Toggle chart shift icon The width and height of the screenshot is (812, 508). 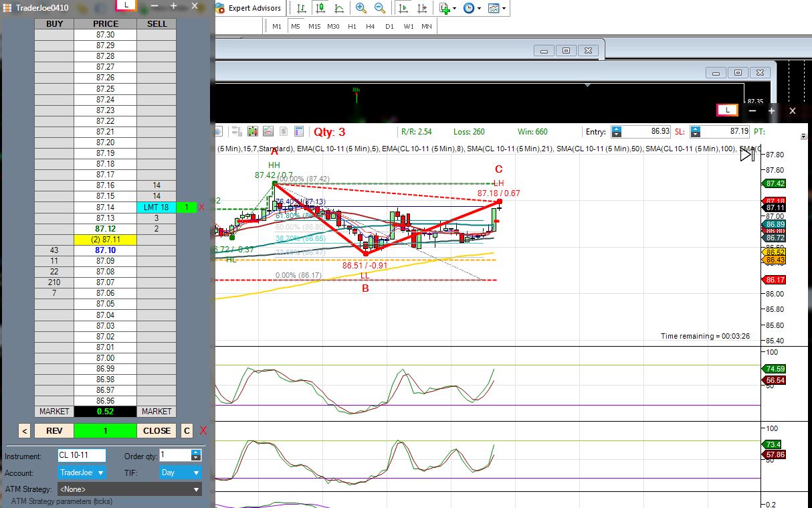click(422, 8)
